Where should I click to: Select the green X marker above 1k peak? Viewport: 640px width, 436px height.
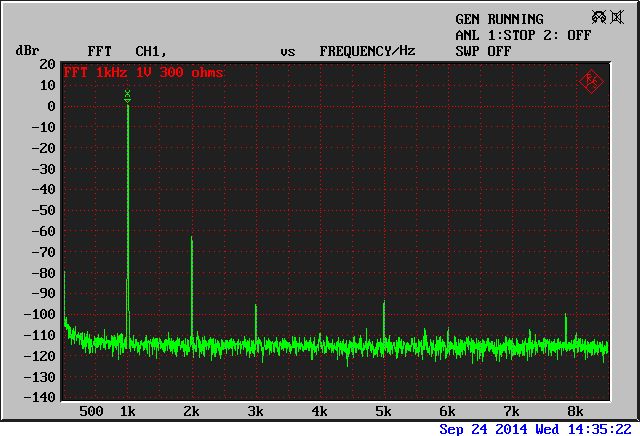click(127, 93)
